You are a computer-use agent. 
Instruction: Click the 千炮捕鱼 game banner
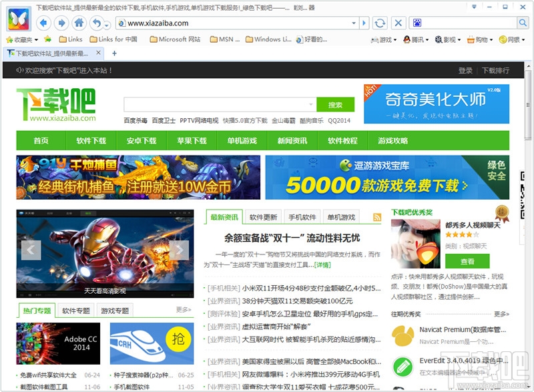click(138, 178)
